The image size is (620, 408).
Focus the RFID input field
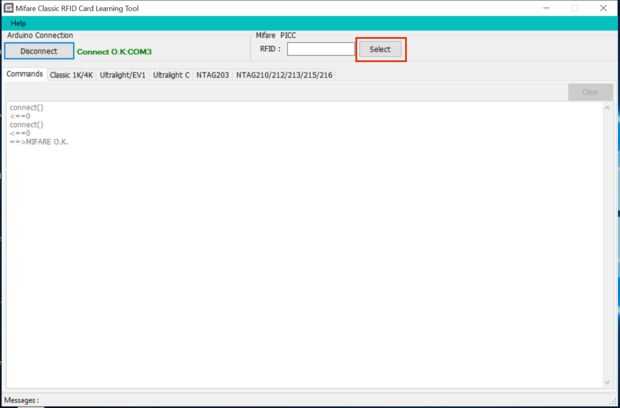click(321, 49)
